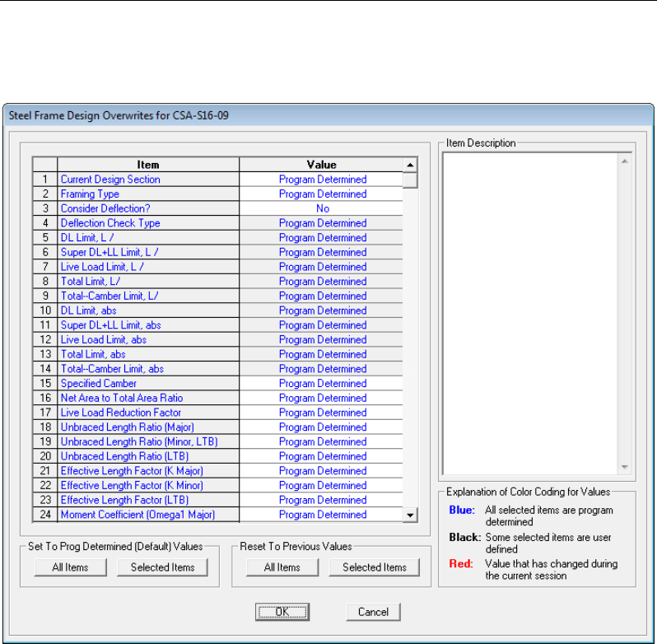Click the table's scroll up arrow

click(410, 165)
